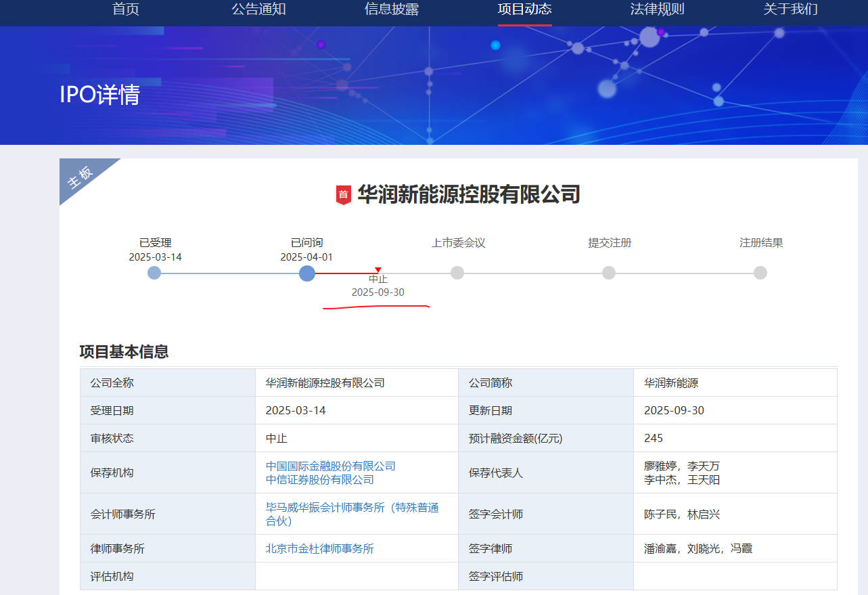Open 中信证券股份有限公司 sponsor link
The height and width of the screenshot is (595, 868).
coord(320,479)
